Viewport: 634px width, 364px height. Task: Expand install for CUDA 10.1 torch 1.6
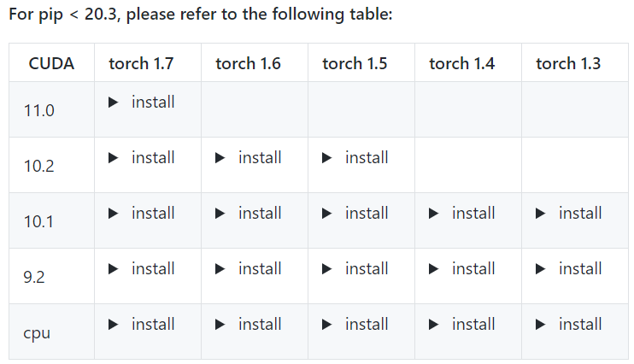249,214
